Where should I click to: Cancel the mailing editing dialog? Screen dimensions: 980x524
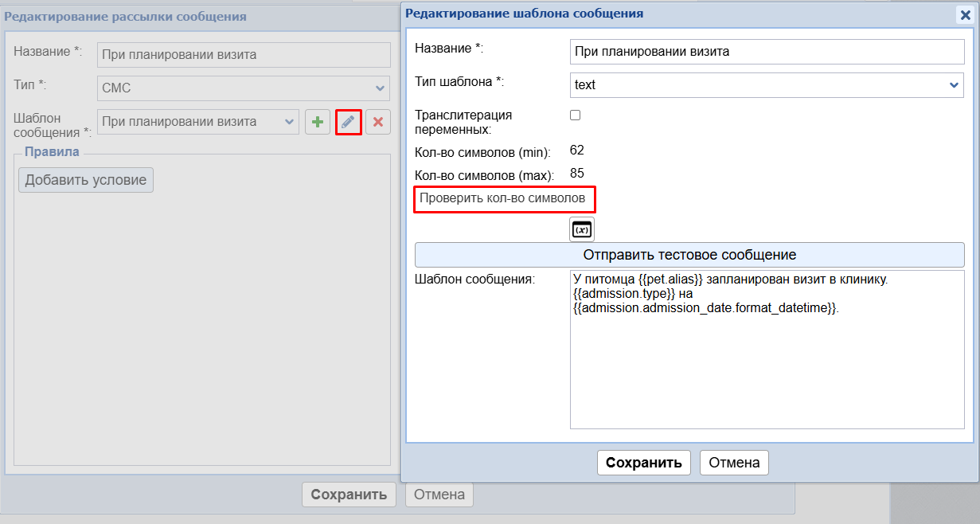tap(439, 495)
